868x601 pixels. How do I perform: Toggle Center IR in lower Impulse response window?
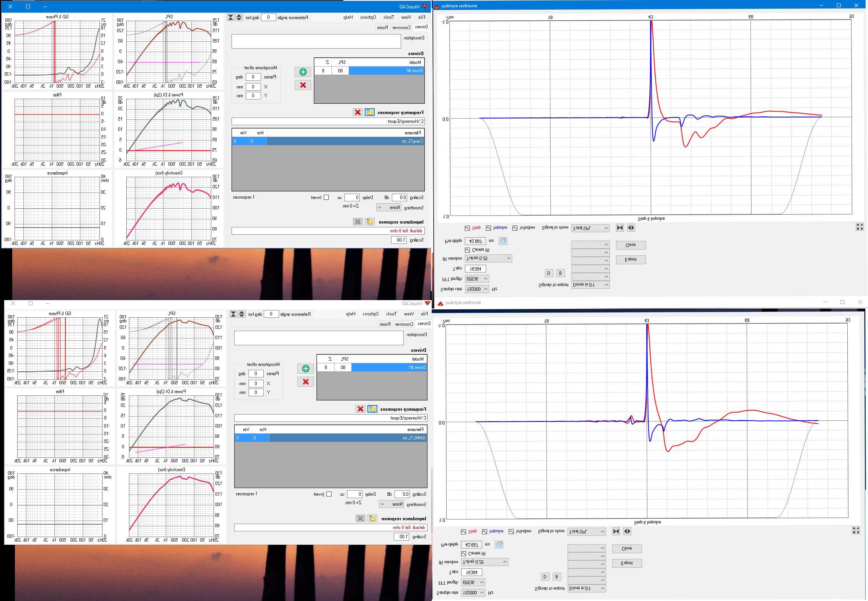[x=463, y=554]
